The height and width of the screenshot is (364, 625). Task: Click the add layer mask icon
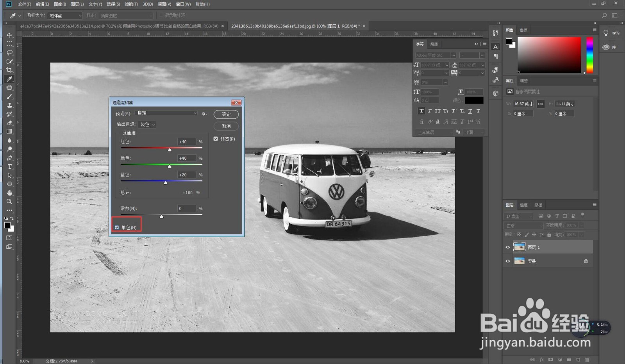(x=550, y=359)
